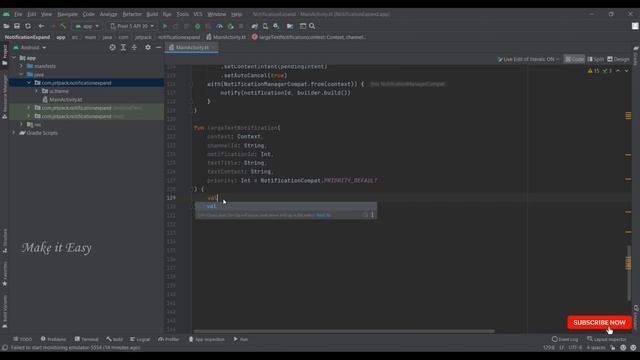Open Device Manager icon in toolbar
The image size is (640, 360).
pyautogui.click(x=265, y=26)
